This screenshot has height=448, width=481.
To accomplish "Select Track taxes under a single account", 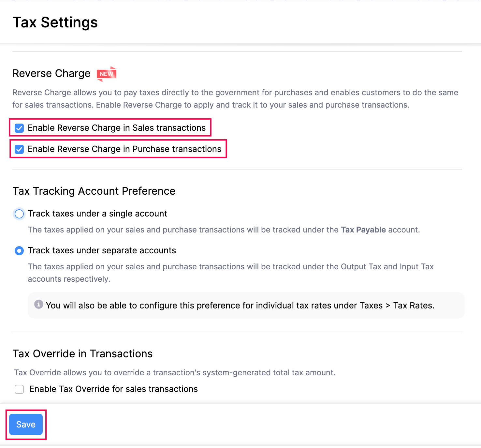I will (x=19, y=214).
